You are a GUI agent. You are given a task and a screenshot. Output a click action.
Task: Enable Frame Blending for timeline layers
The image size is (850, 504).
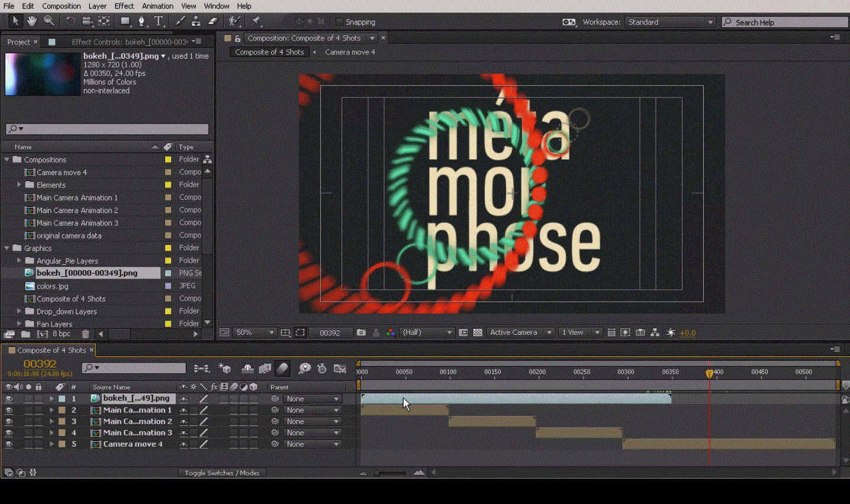pyautogui.click(x=265, y=369)
